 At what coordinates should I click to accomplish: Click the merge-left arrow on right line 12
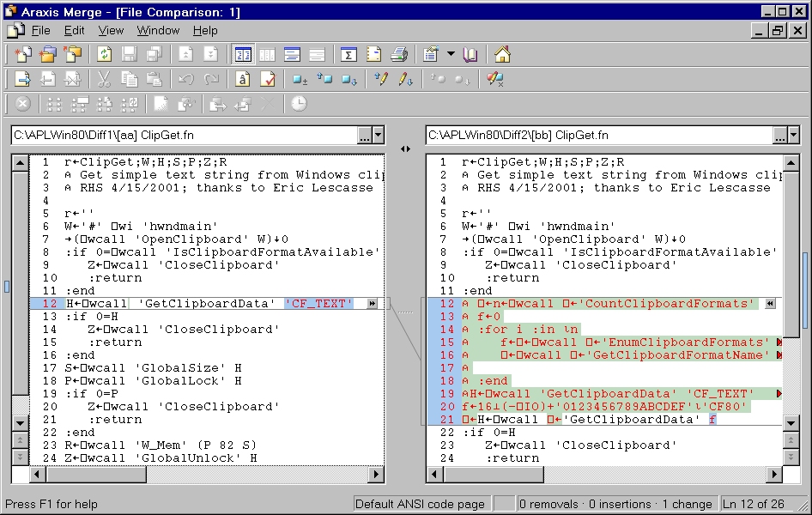click(x=770, y=304)
